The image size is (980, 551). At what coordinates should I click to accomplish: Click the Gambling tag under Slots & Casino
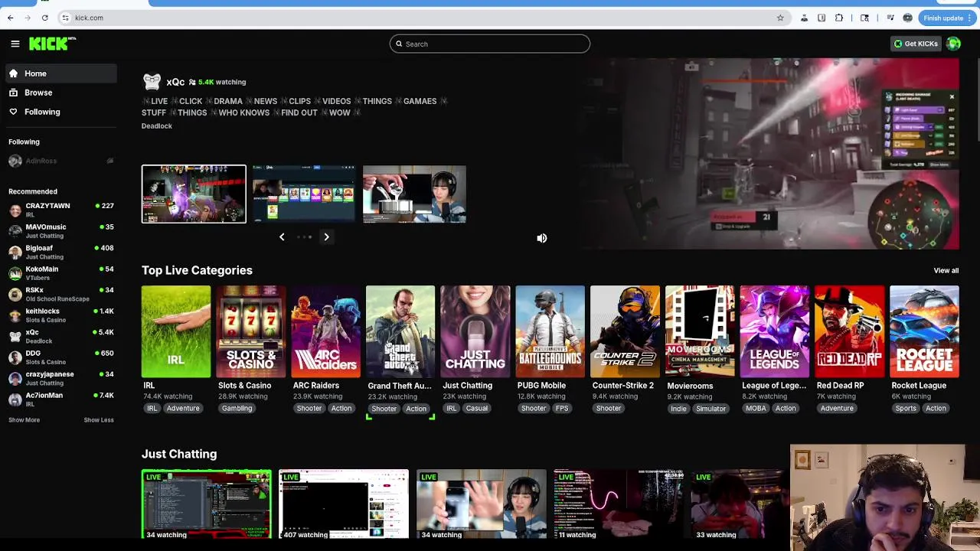tap(237, 409)
